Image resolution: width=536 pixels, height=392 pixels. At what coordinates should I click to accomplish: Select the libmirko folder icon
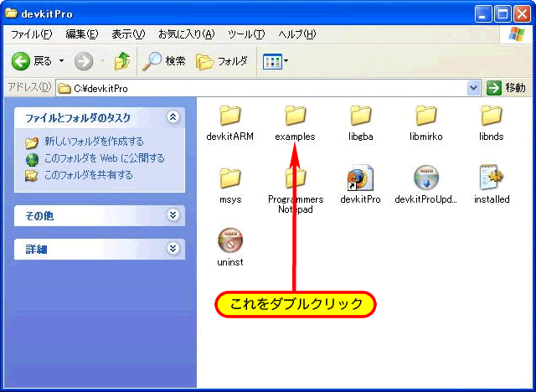point(426,116)
